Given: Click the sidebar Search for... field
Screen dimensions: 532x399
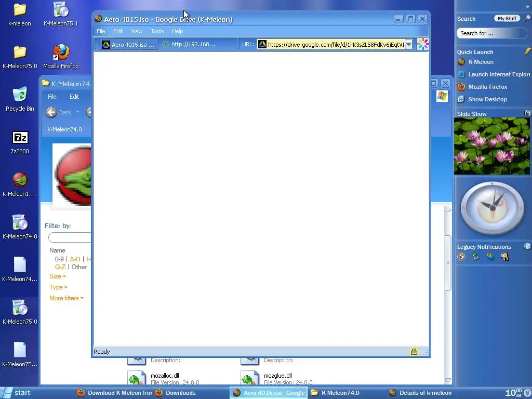Looking at the screenshot, I should click(492, 33).
